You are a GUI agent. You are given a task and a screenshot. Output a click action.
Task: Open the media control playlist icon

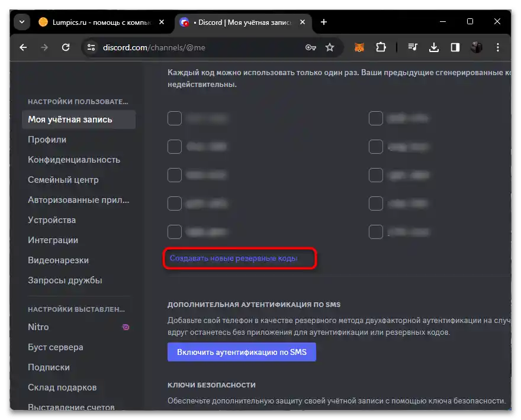pyautogui.click(x=413, y=47)
